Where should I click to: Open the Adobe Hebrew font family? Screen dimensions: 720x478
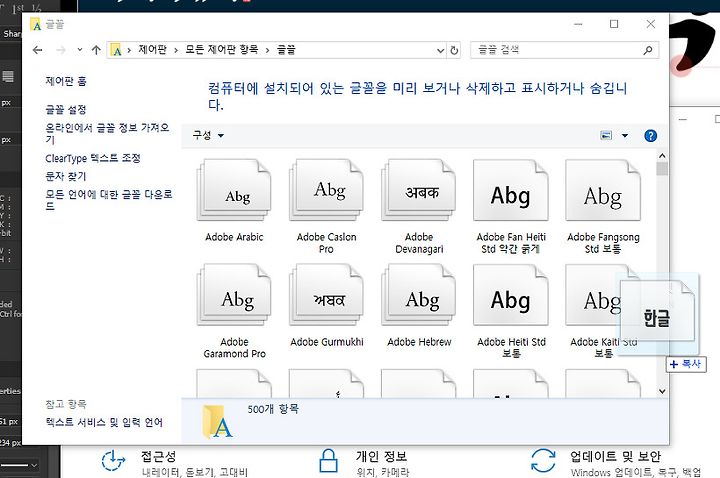(418, 295)
